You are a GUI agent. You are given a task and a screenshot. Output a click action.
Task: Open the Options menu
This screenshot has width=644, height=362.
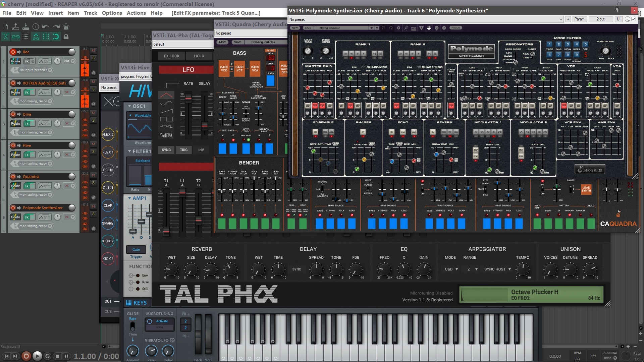112,13
